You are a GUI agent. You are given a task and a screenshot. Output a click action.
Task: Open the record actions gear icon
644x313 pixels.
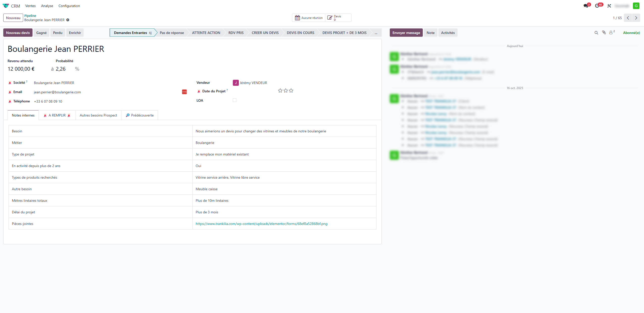coord(68,20)
